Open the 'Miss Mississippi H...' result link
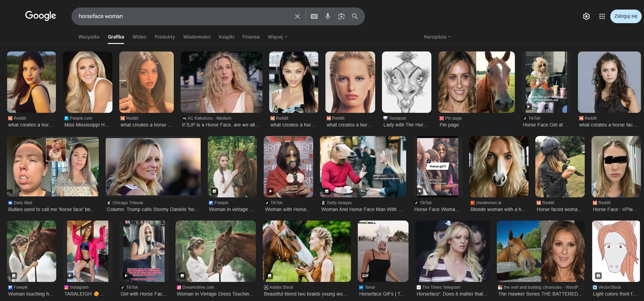Screen dimensions: 644x301 coord(87,125)
